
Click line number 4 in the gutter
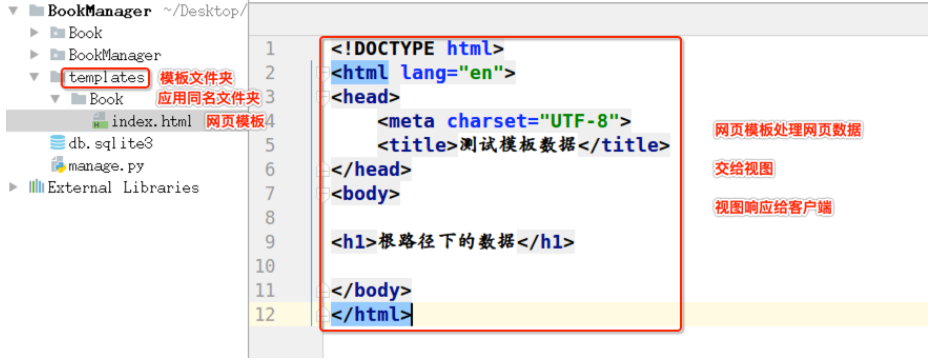click(269, 121)
